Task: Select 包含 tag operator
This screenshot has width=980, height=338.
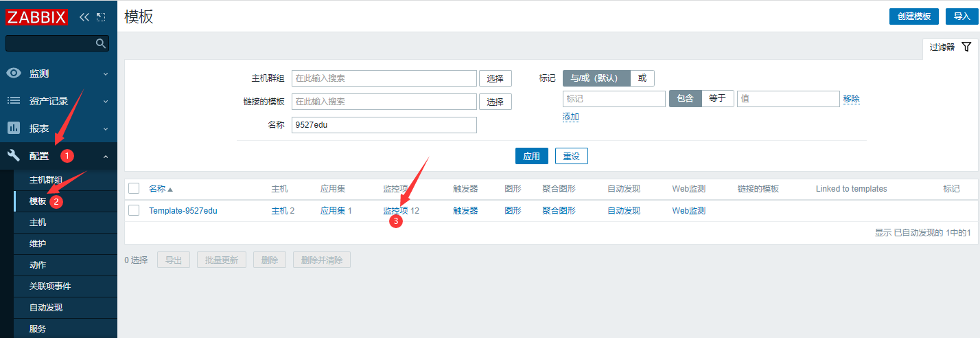Action: [x=686, y=98]
